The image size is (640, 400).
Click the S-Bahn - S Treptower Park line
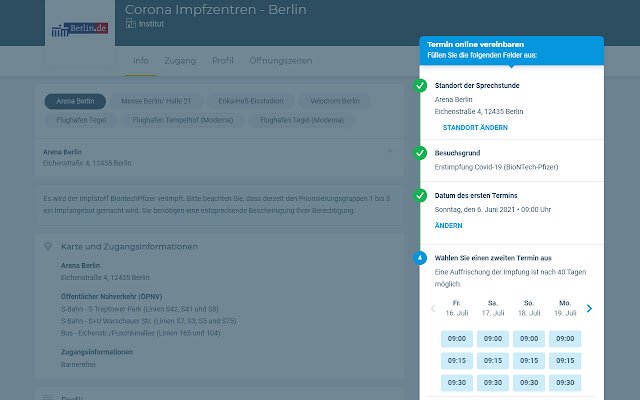pyautogui.click(x=140, y=309)
